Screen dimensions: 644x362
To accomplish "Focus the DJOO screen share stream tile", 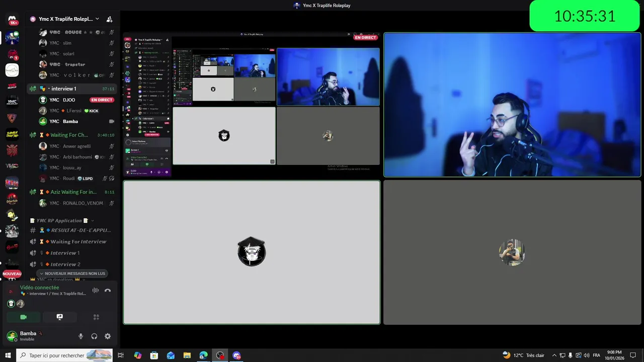I will pyautogui.click(x=252, y=105).
